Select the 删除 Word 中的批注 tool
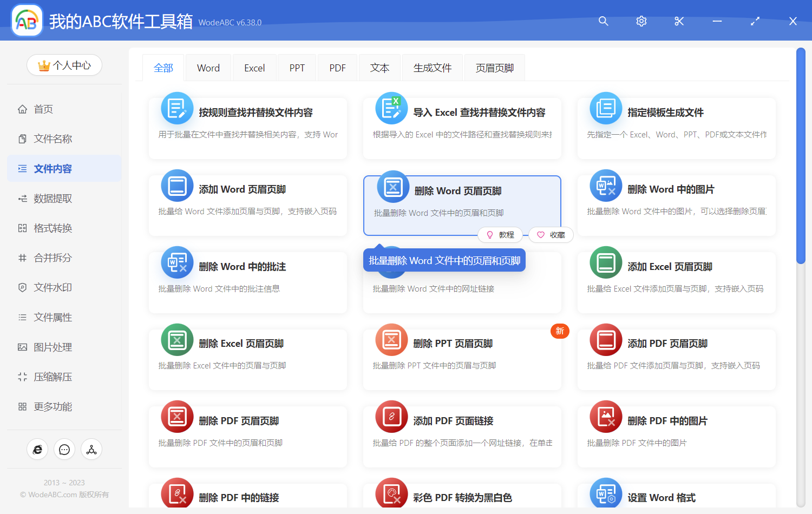812x514 pixels. [x=248, y=266]
